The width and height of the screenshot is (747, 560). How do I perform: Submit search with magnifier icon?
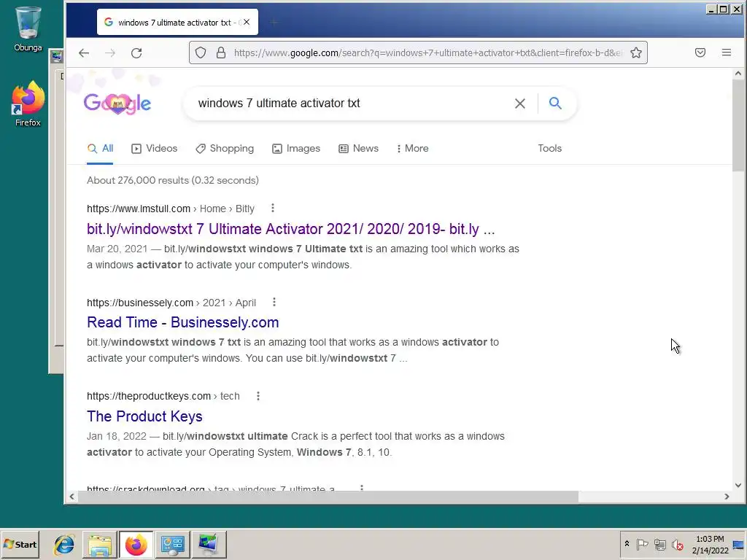[x=555, y=103]
